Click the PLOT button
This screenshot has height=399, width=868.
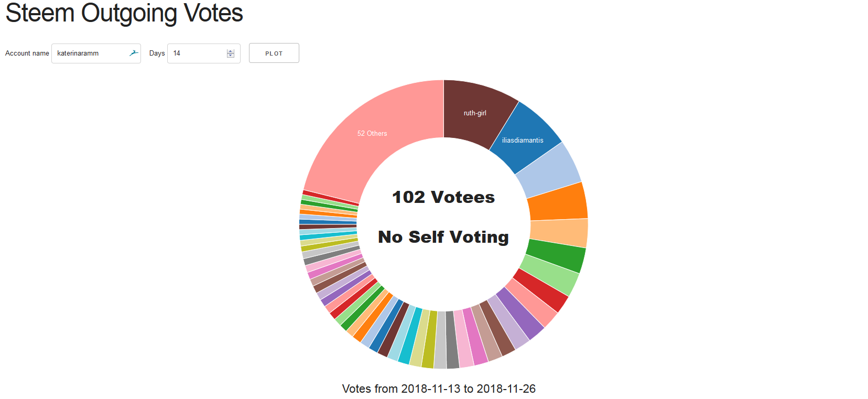coord(274,53)
